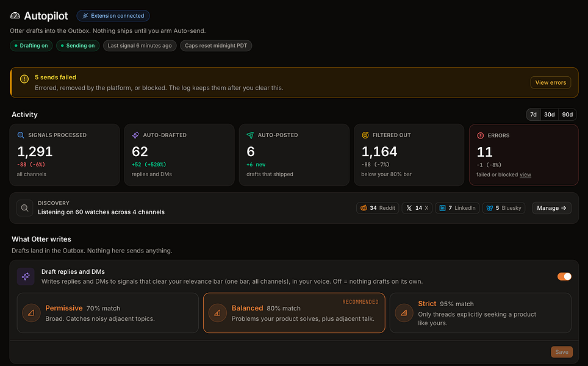Toggle the Sending on status pill
Image resolution: width=588 pixels, height=366 pixels.
[x=77, y=45]
